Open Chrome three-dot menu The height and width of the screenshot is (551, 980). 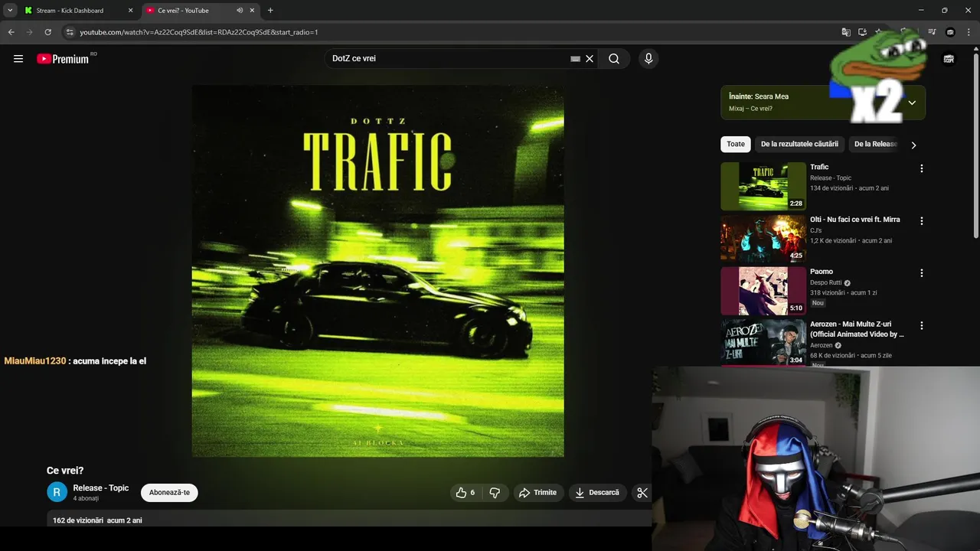pos(969,32)
